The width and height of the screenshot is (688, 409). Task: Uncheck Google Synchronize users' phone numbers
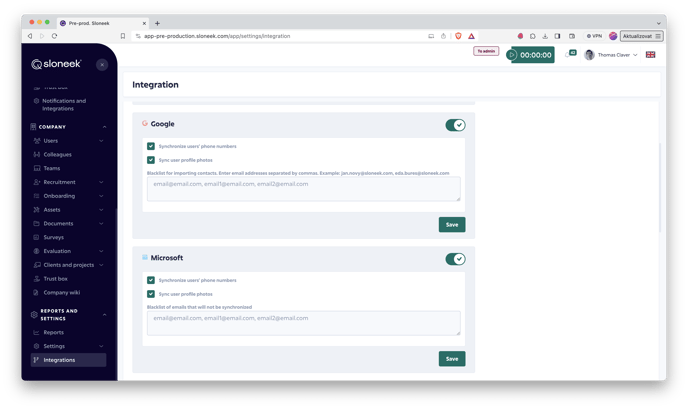(x=151, y=146)
